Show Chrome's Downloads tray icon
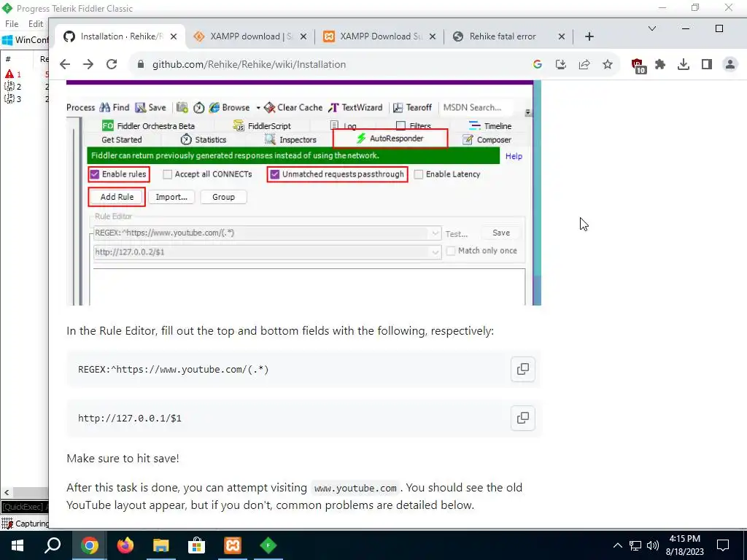The width and height of the screenshot is (747, 560). click(x=683, y=64)
